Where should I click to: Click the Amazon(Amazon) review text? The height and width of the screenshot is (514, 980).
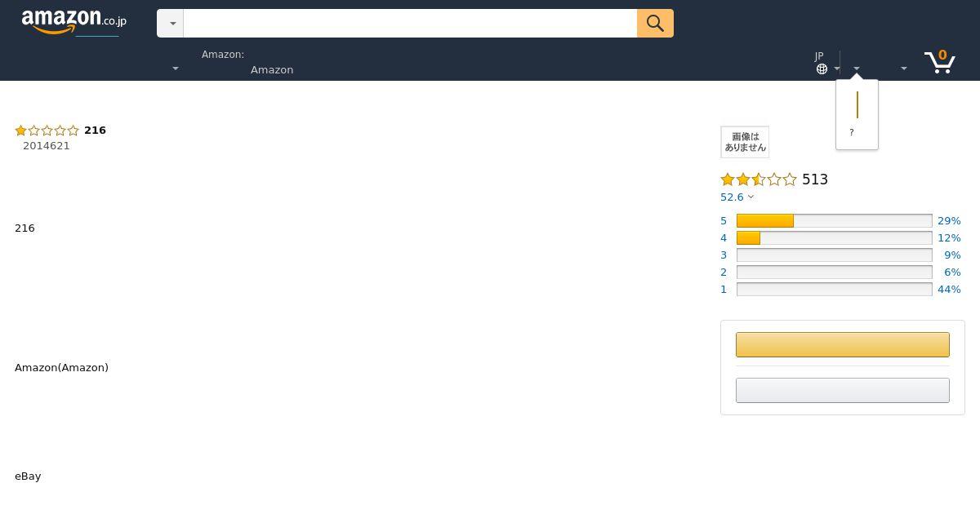(x=61, y=368)
